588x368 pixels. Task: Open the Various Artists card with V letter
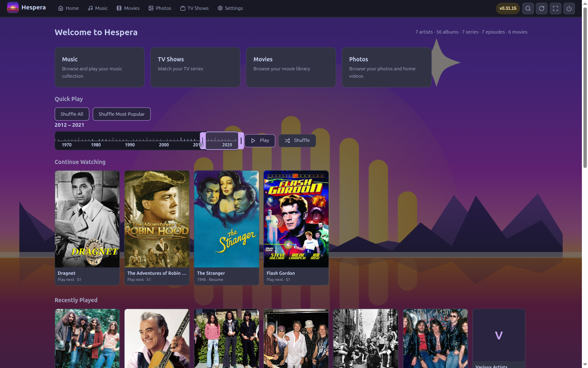coord(499,339)
